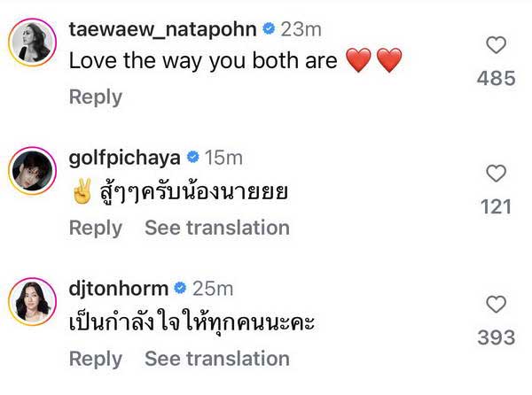Image resolution: width=532 pixels, height=395 pixels.
Task: Open taewaew_natapohn's profile picture
Action: [33, 42]
